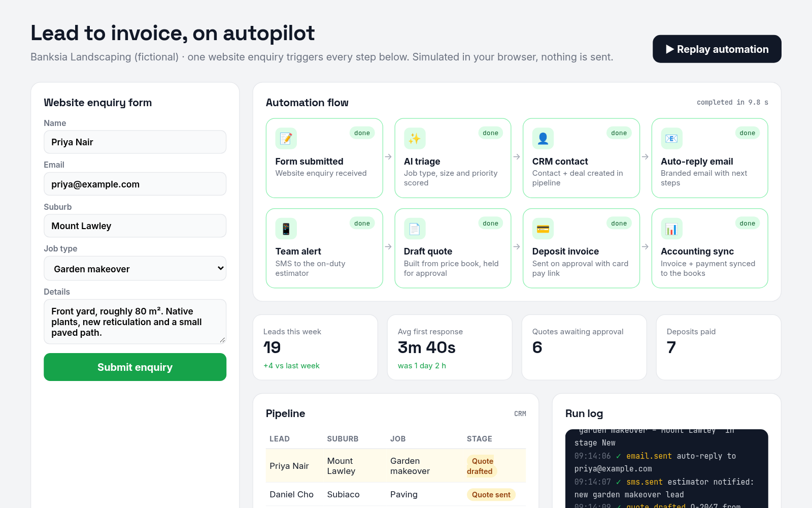Select the Daniel Cho pipeline row name

tap(292, 494)
